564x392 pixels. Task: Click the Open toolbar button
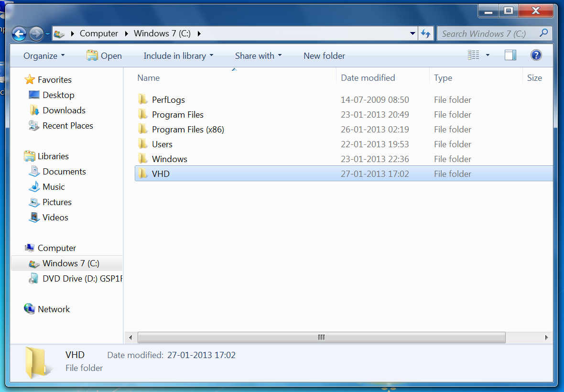tap(104, 56)
